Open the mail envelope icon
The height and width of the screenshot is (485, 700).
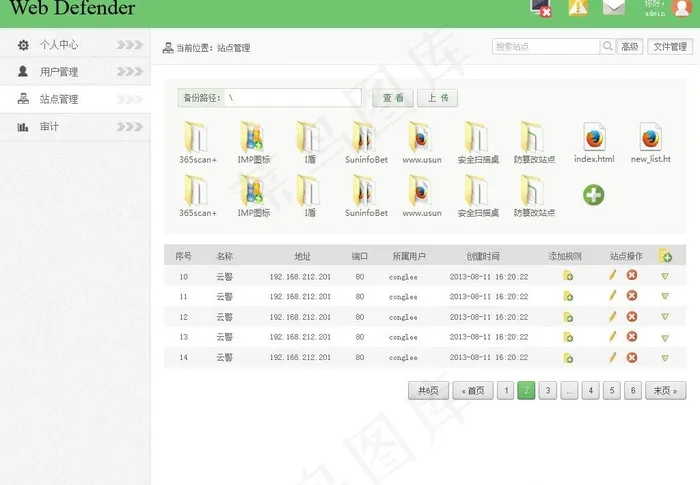(613, 7)
